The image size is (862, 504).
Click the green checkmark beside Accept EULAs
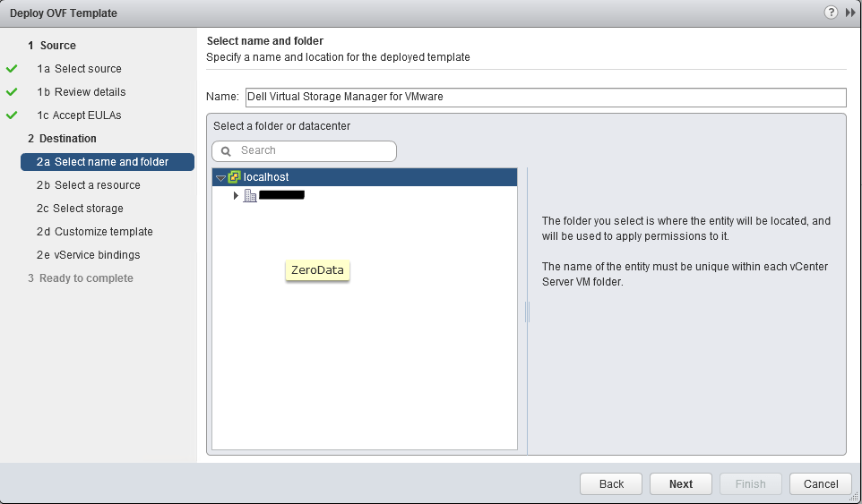12,115
